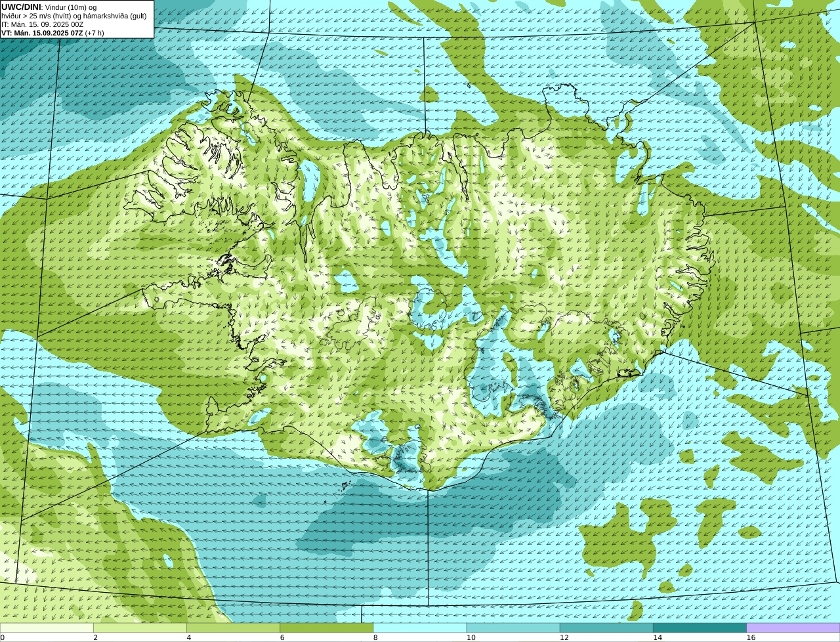Image resolution: width=840 pixels, height=642 pixels.
Task: Click the title line 'UWC/DINI: Vindur (10m) og'
Action: point(49,7)
